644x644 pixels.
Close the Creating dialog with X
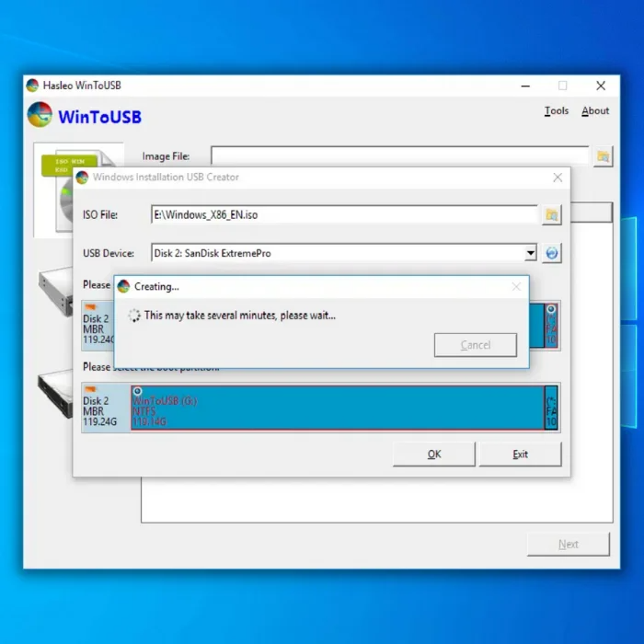(x=516, y=287)
